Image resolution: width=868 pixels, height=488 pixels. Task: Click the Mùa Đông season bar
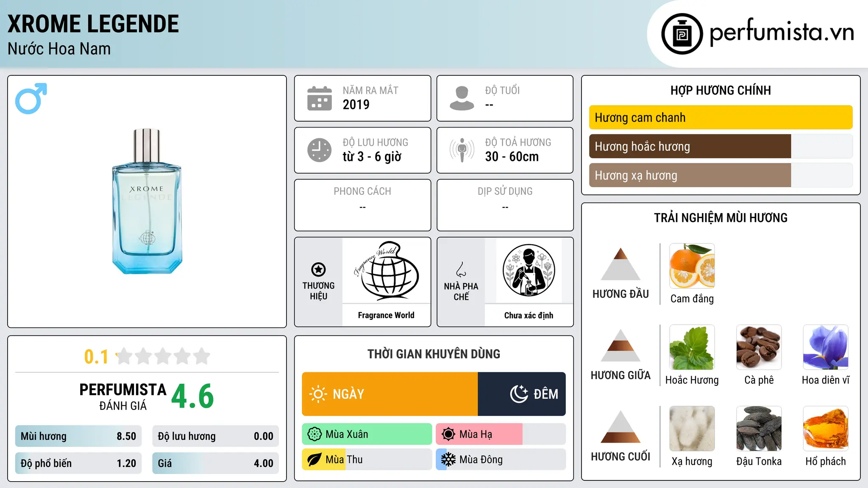501,460
